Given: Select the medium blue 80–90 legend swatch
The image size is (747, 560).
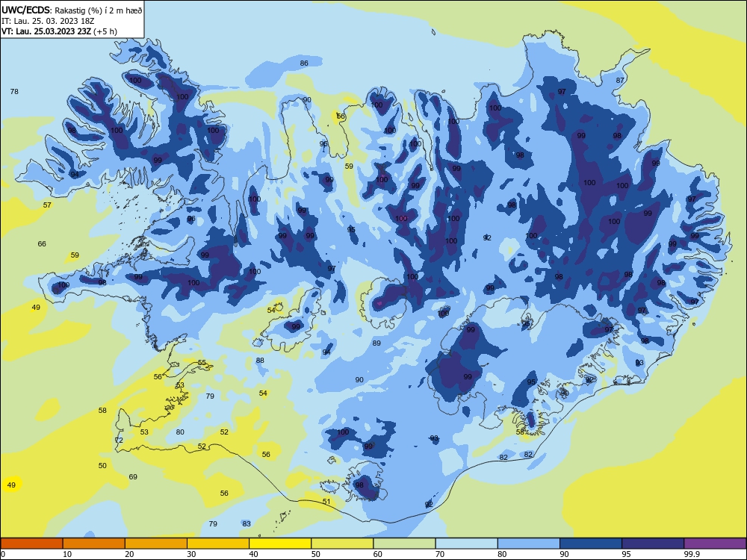Looking at the screenshot, I should (529, 544).
